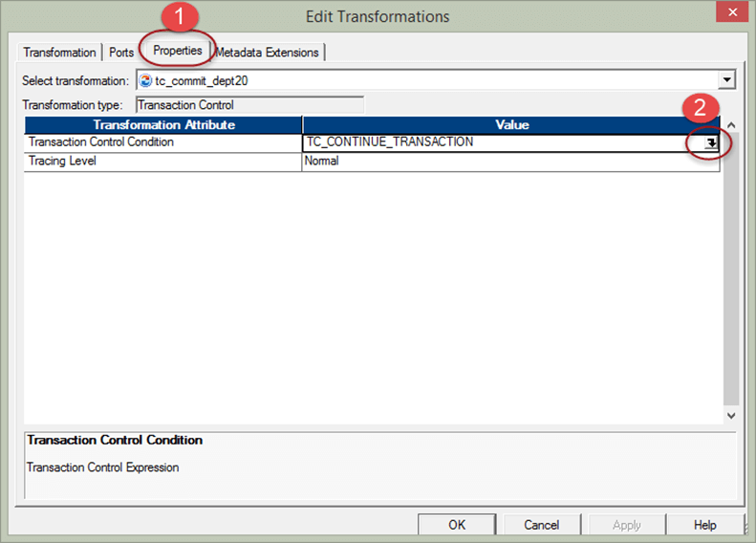Click the scrollbar up arrow
The width and height of the screenshot is (756, 543).
(731, 125)
